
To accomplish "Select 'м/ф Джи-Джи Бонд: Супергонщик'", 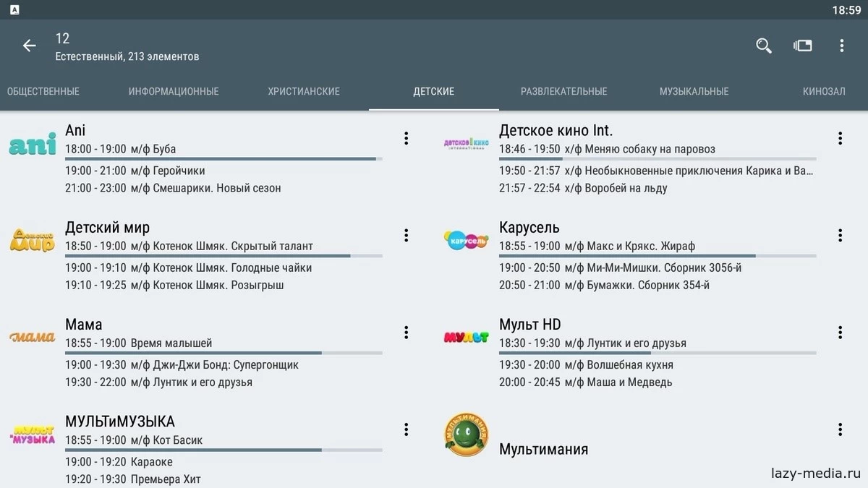I will pos(215,364).
